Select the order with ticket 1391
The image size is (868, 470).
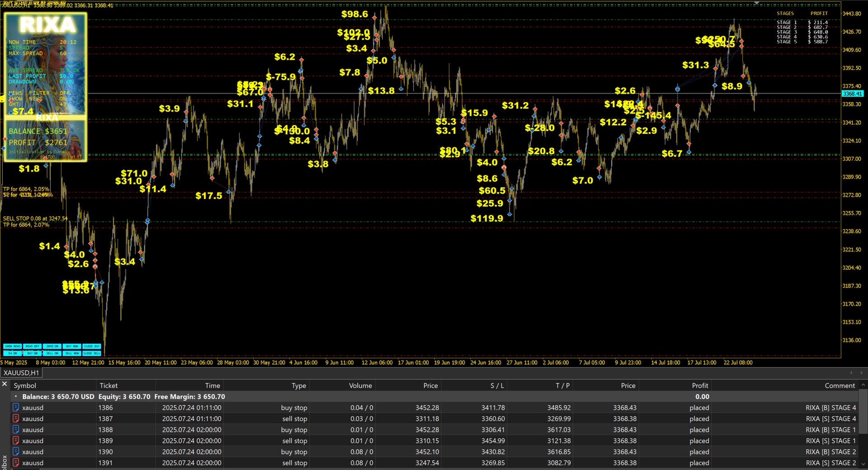(434, 463)
